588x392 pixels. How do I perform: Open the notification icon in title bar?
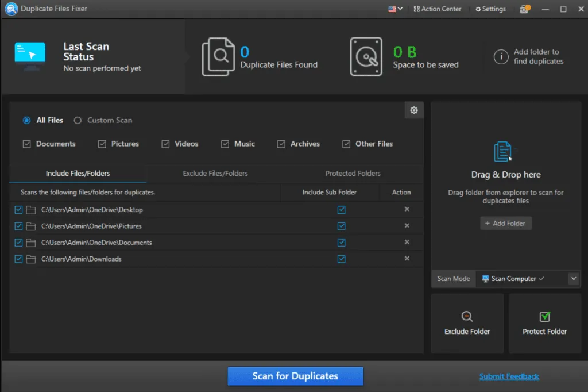point(524,9)
